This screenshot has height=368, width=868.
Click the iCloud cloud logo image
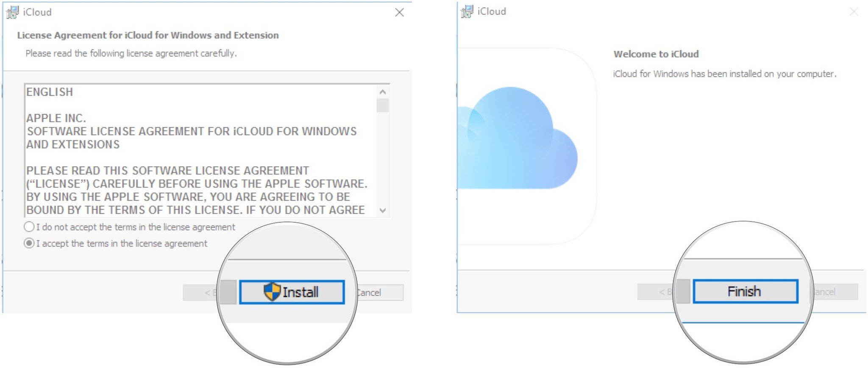(x=518, y=138)
